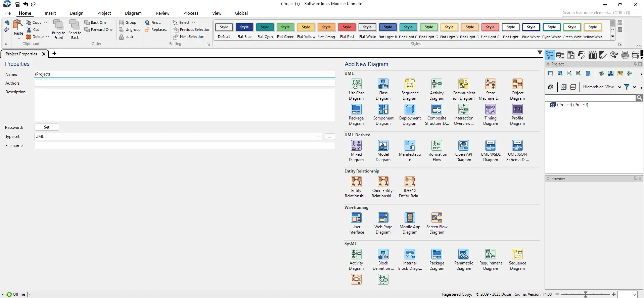644x298 pixels.
Task: Add a Deployment Diagram
Action: coord(410,114)
